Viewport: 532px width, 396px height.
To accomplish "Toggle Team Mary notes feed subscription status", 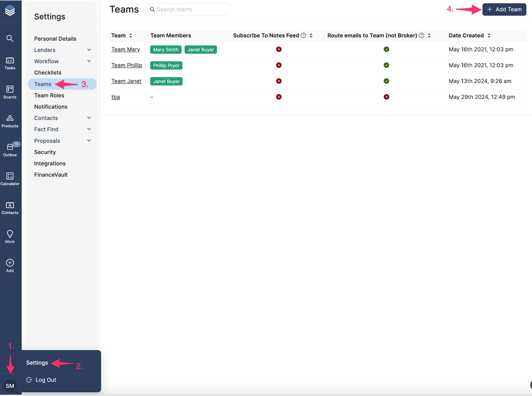I will point(279,49).
